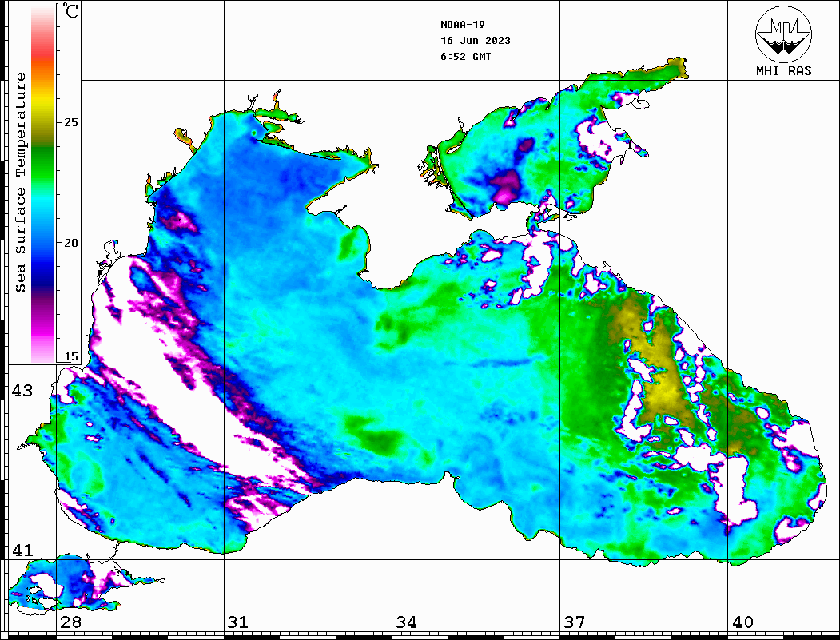Viewport: 840px width, 640px height.
Task: Click the temperature color scale bar
Action: tap(43, 183)
